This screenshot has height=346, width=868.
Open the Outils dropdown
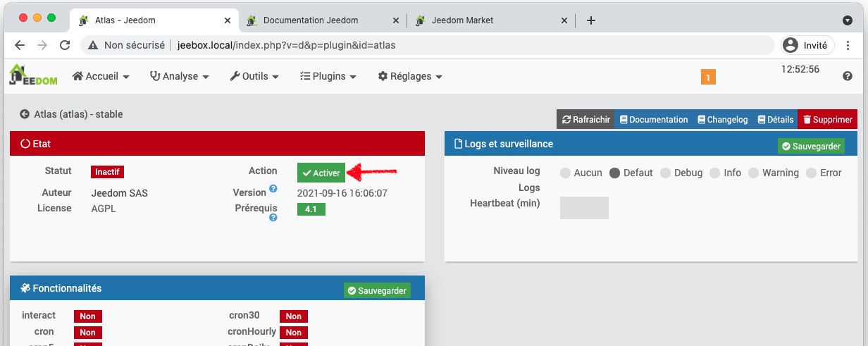coord(254,76)
